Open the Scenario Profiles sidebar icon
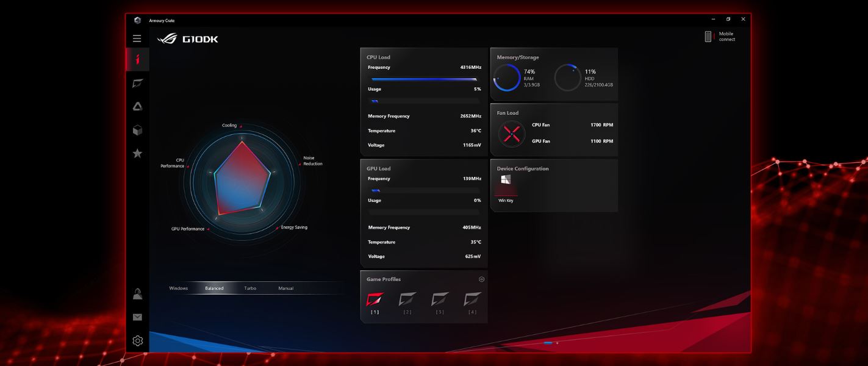Image resolution: width=868 pixels, height=366 pixels. click(x=138, y=83)
